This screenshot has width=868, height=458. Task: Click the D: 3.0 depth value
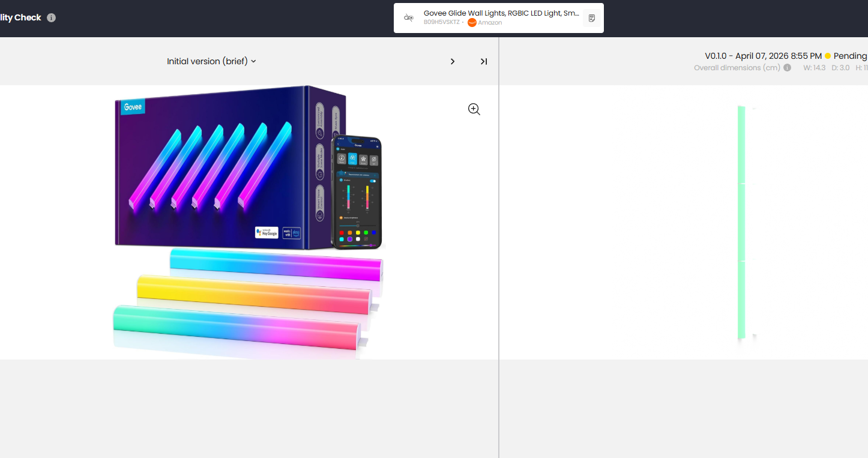(x=840, y=68)
